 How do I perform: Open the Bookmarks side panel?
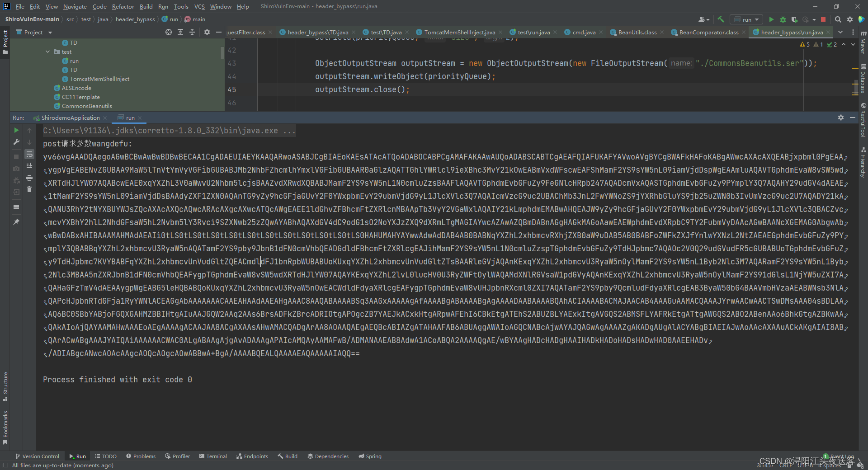point(5,427)
